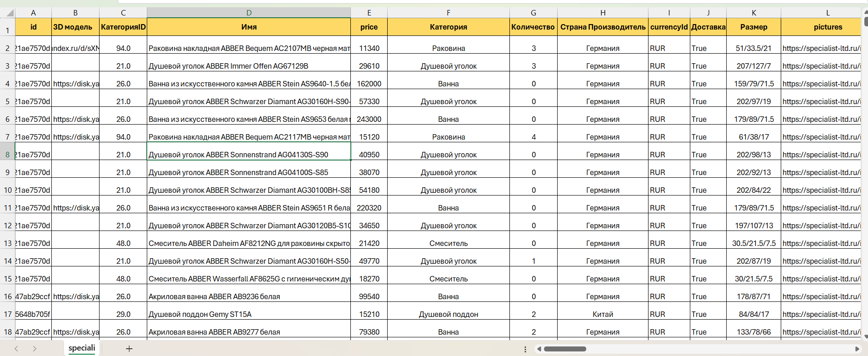Select column A header

click(x=33, y=13)
